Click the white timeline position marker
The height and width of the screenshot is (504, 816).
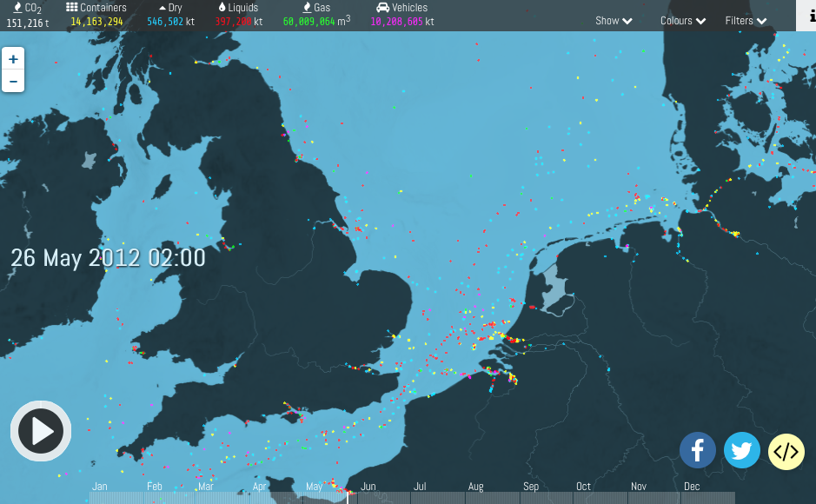pos(348,496)
